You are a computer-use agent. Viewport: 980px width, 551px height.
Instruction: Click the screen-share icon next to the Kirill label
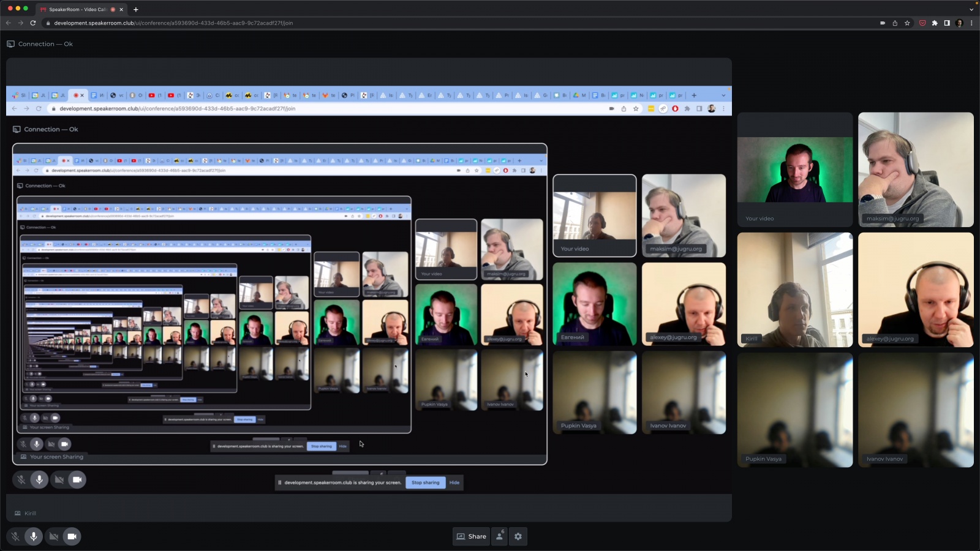18,513
